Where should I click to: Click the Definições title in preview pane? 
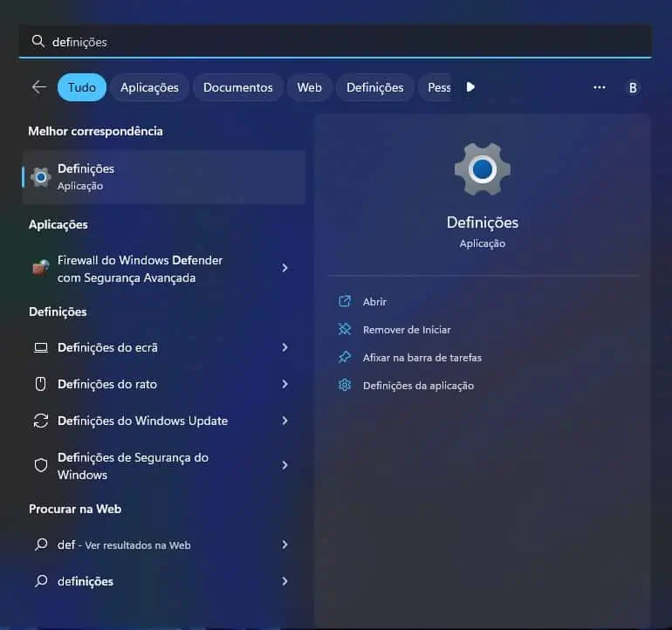[482, 223]
